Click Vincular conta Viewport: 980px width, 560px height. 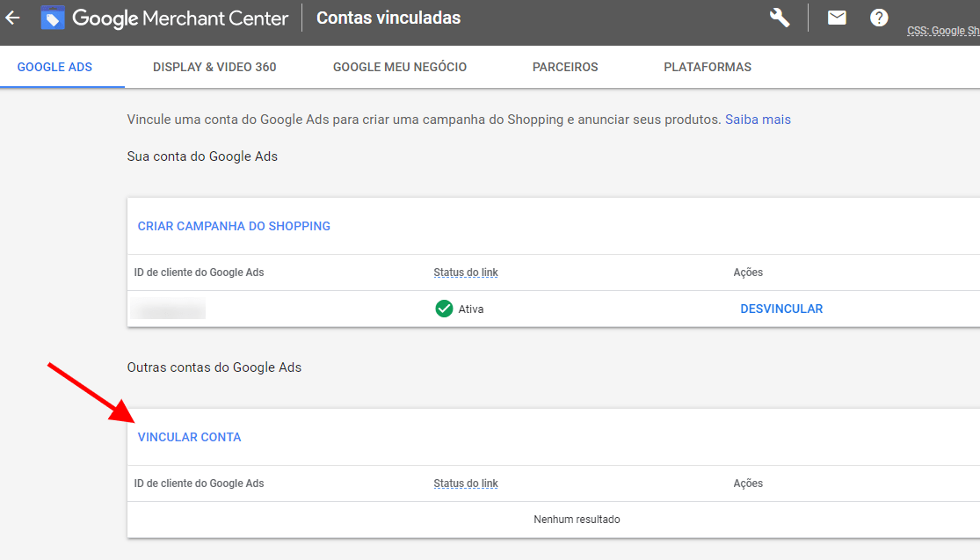point(189,437)
